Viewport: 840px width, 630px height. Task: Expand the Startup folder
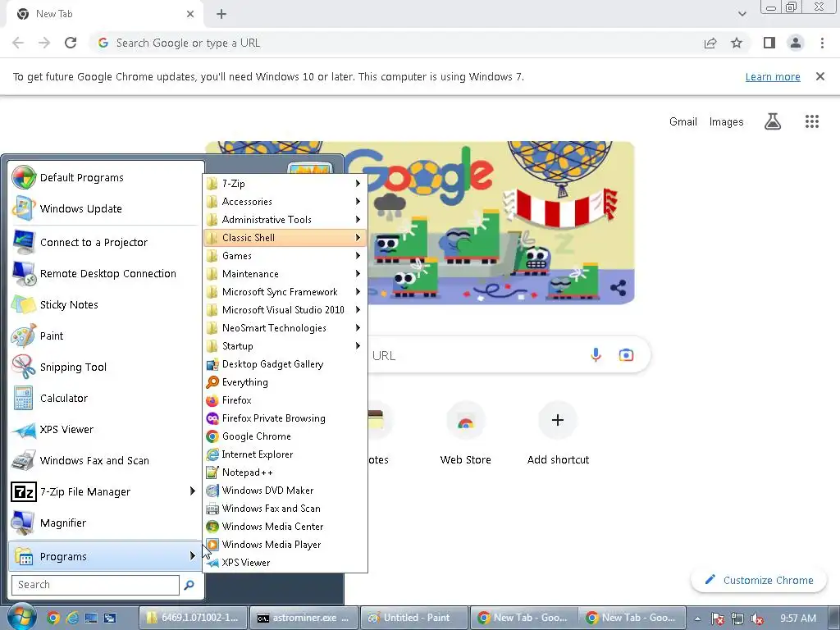click(x=285, y=346)
